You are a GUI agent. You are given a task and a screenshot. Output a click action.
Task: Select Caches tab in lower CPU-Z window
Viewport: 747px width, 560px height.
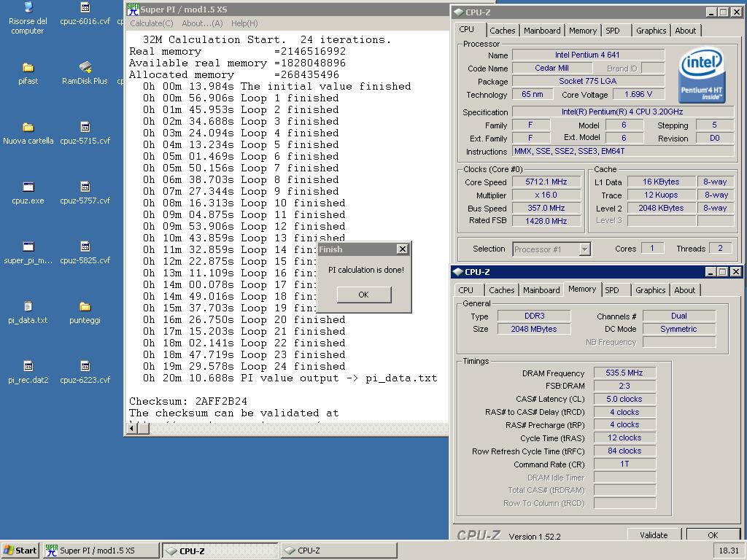tap(502, 290)
